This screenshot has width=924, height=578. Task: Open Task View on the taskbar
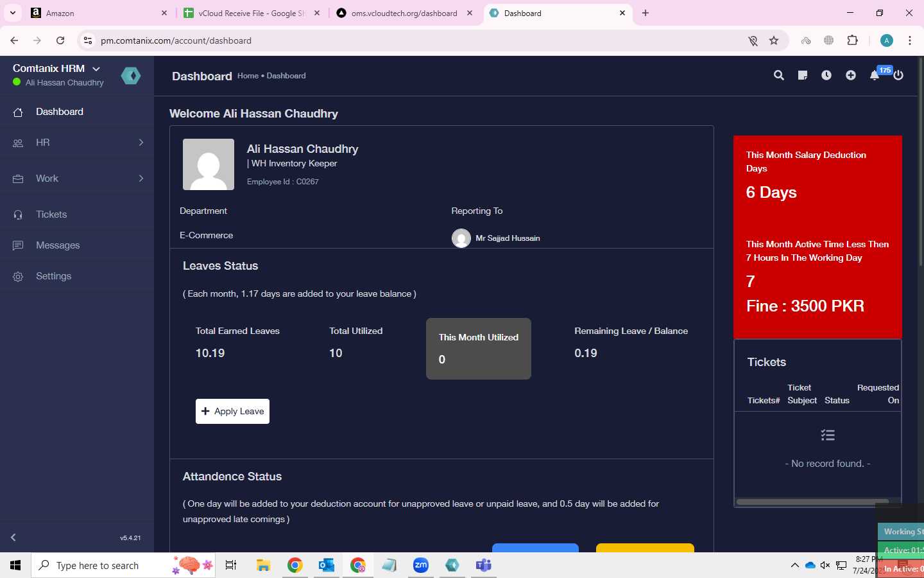click(231, 565)
